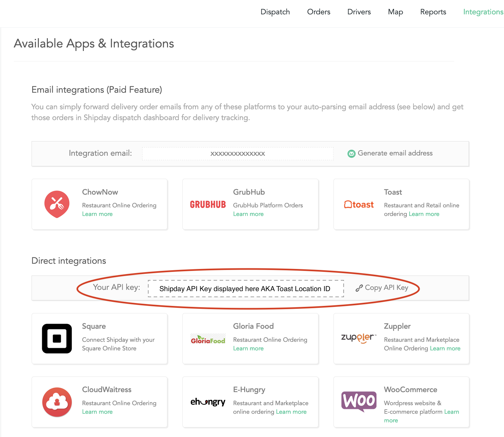Click the ChowNow fork and knife logo
Viewport: 504px width, 437px height.
click(x=57, y=204)
